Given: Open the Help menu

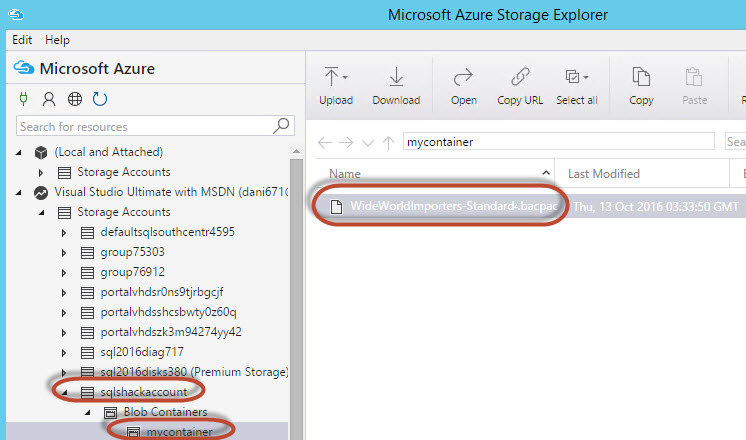Looking at the screenshot, I should (58, 40).
